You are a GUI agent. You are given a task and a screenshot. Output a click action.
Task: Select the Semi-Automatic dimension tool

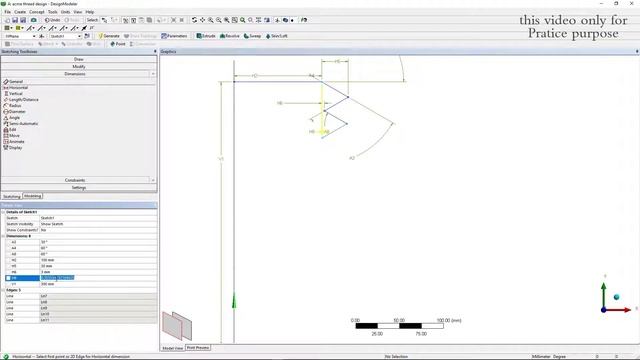[x=20, y=124]
